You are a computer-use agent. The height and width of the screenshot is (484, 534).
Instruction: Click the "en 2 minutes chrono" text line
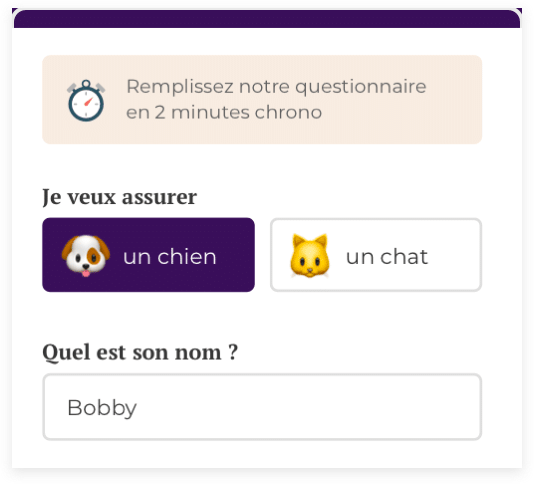pos(224,113)
